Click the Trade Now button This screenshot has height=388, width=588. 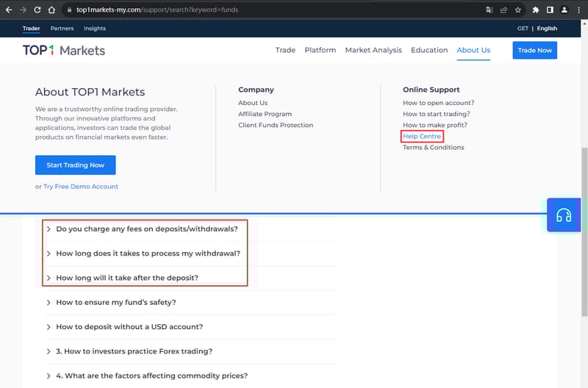coord(535,50)
